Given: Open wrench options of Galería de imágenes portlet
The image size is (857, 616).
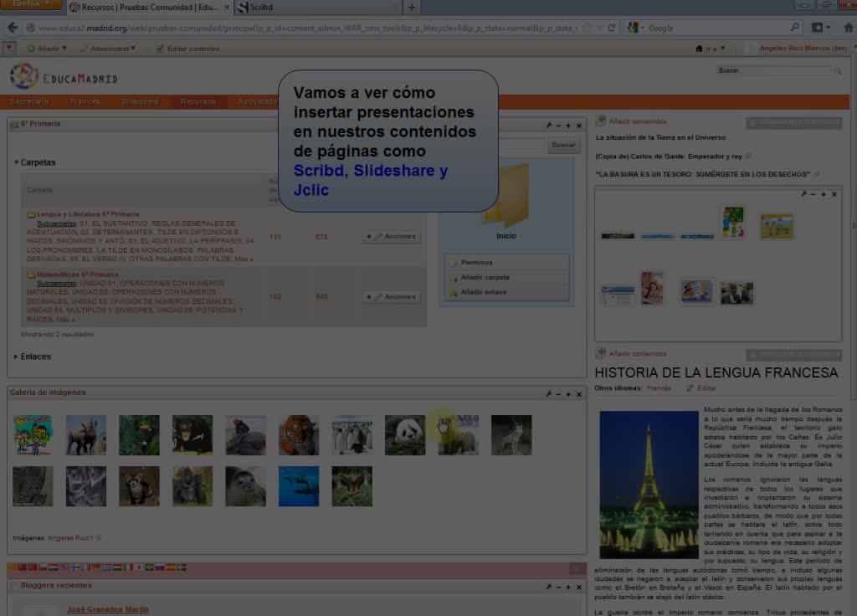Looking at the screenshot, I should click(x=548, y=394).
